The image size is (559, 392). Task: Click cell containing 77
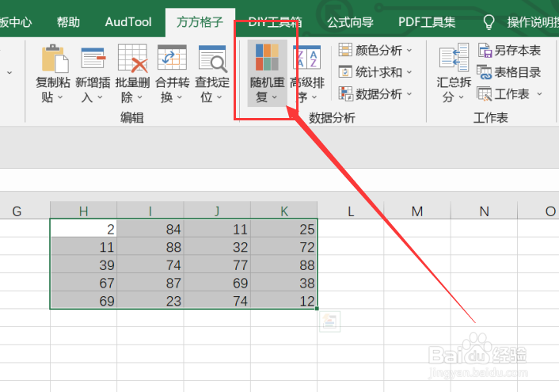coord(217,265)
